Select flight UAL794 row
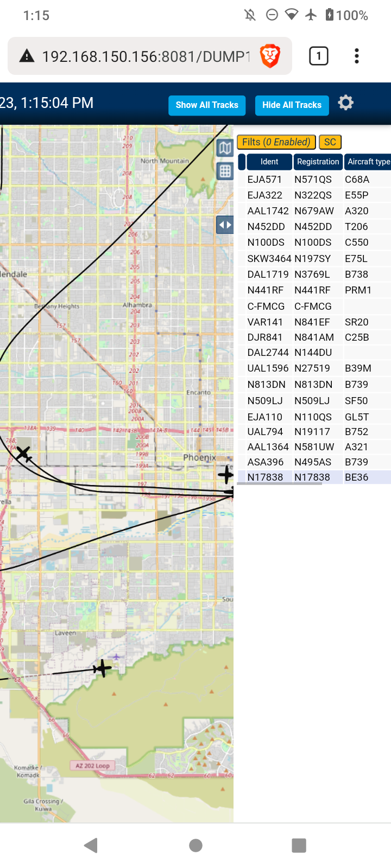Image resolution: width=391 pixels, height=868 pixels. coord(314,431)
